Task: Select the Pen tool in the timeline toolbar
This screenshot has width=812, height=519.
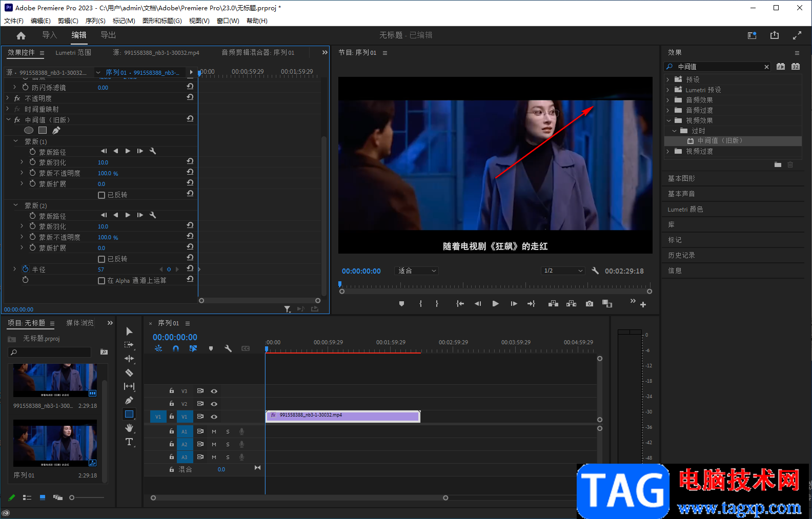Action: (x=129, y=400)
